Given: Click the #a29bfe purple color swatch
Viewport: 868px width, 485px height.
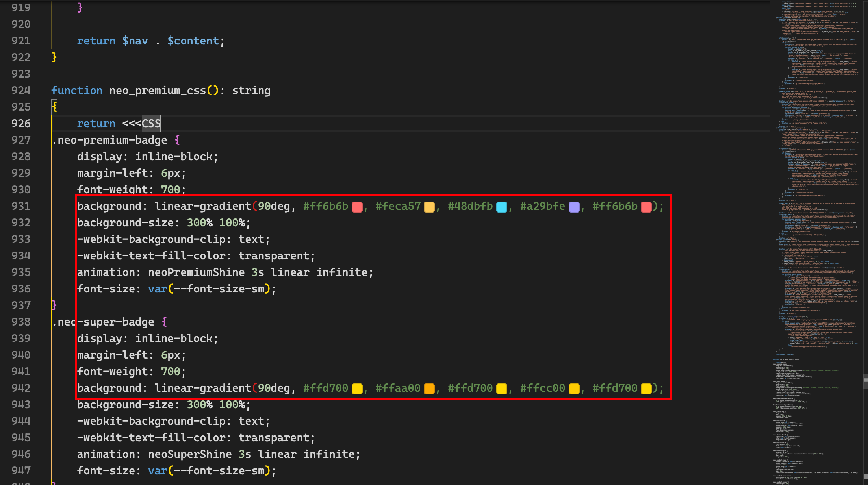Looking at the screenshot, I should click(574, 207).
